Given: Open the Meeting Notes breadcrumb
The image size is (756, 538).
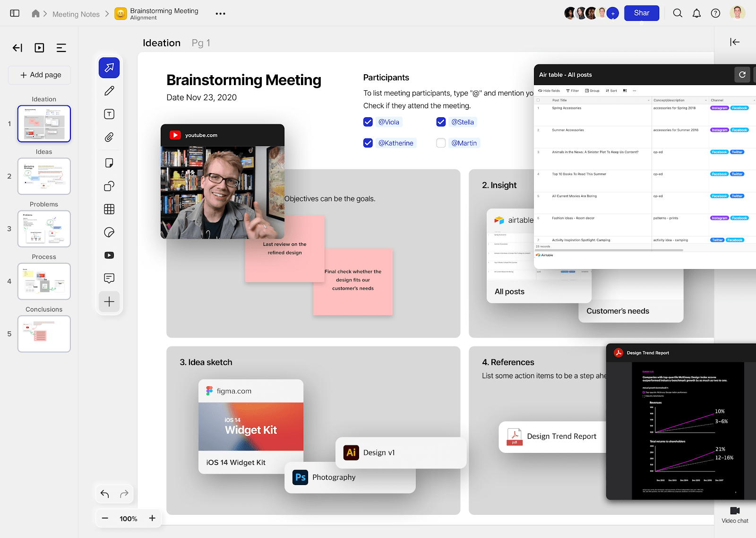Looking at the screenshot, I should click(x=76, y=14).
